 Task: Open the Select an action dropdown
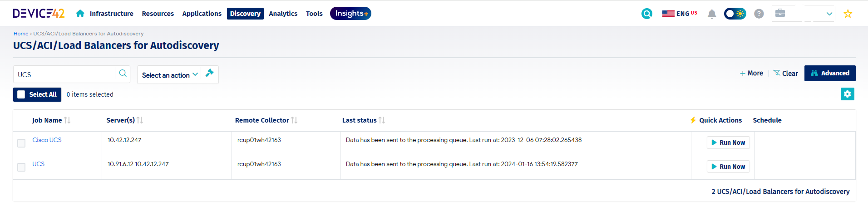(x=170, y=75)
